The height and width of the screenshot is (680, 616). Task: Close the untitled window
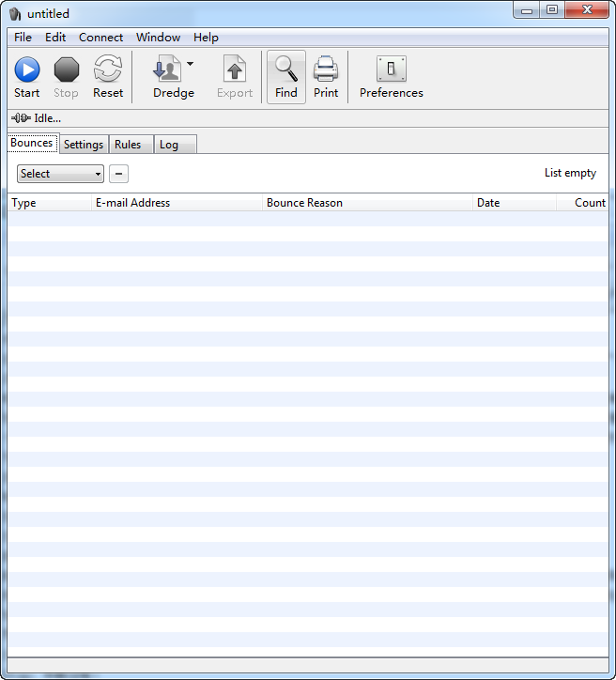coord(587,10)
